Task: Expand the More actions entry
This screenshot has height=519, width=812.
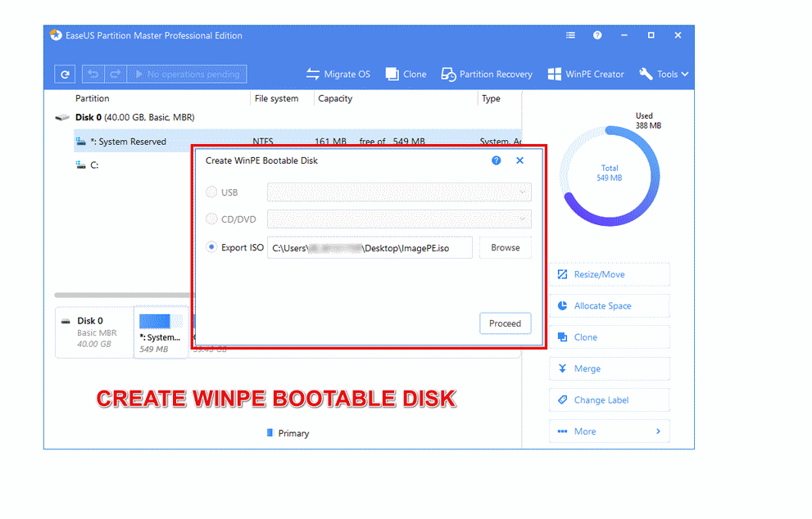Action: 610,431
